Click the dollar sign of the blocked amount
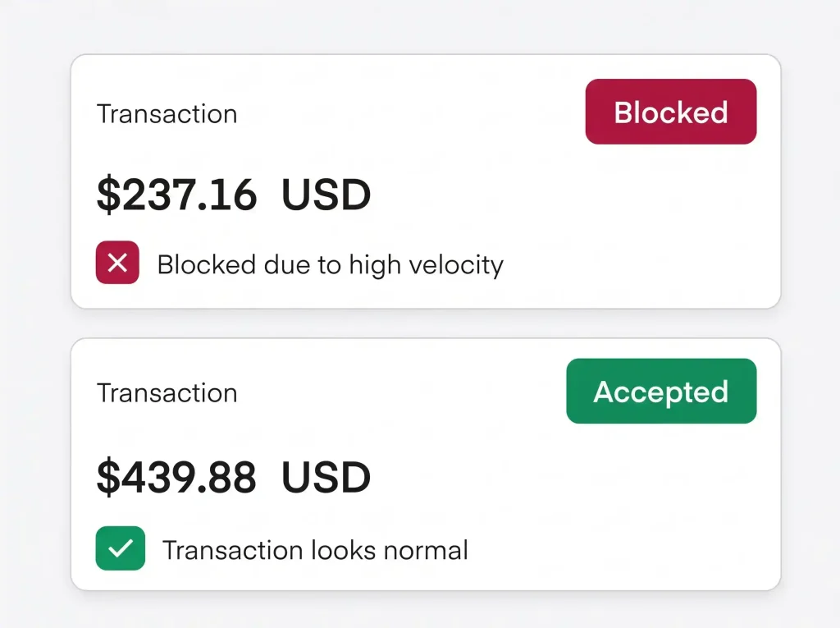The width and height of the screenshot is (840, 628). point(108,194)
